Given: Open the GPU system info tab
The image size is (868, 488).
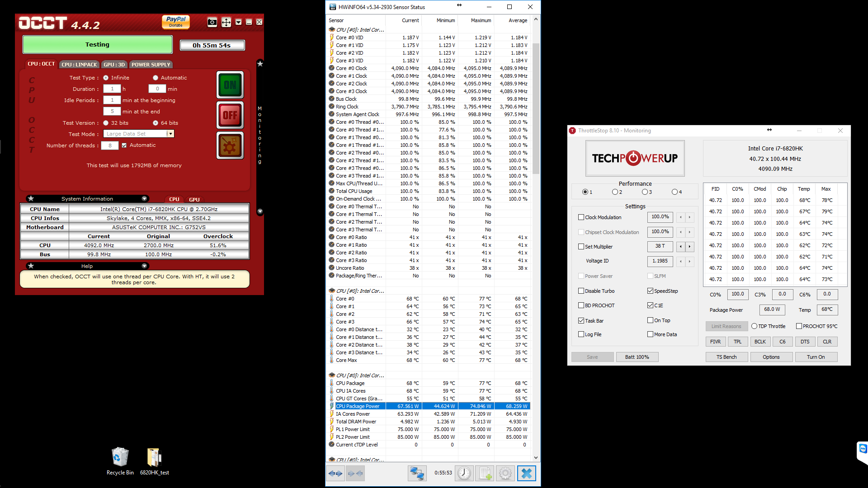Looking at the screenshot, I should [194, 199].
